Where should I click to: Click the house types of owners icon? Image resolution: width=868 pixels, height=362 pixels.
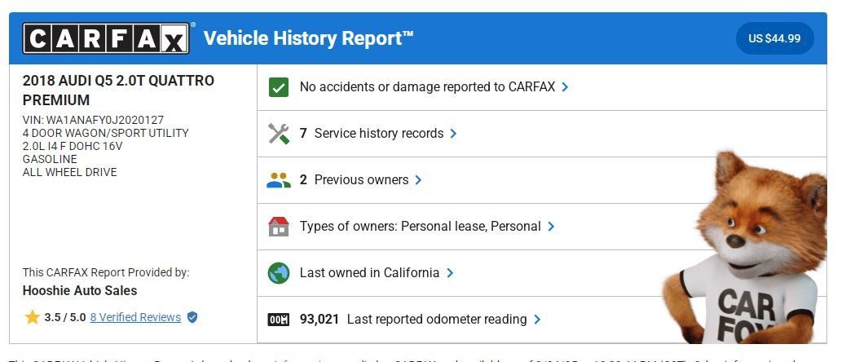pyautogui.click(x=279, y=227)
